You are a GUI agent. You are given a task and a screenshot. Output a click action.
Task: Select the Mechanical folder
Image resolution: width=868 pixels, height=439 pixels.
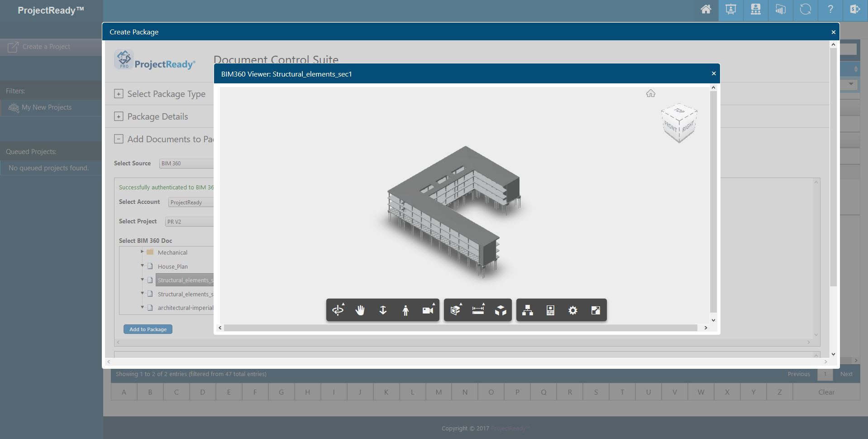click(172, 253)
